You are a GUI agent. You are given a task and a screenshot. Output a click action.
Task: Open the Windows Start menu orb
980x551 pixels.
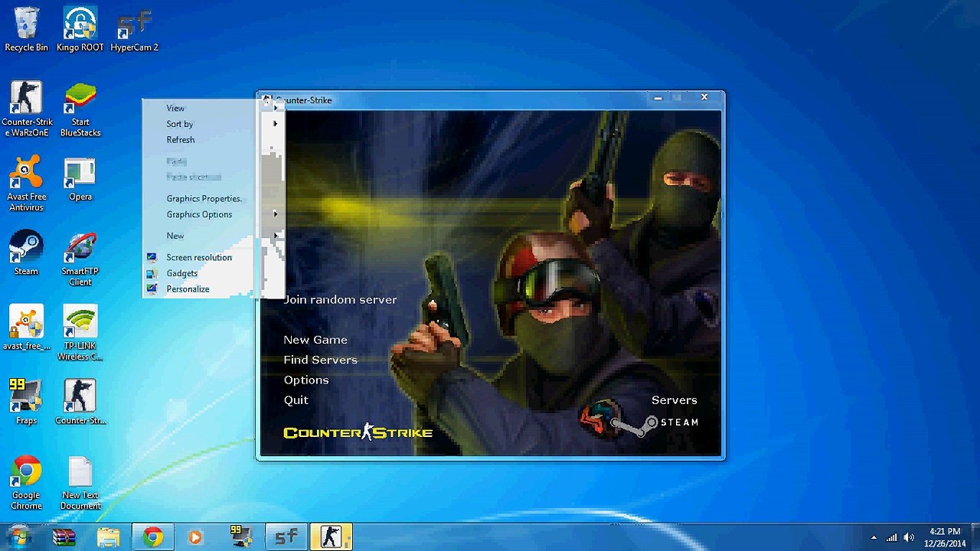[18, 536]
